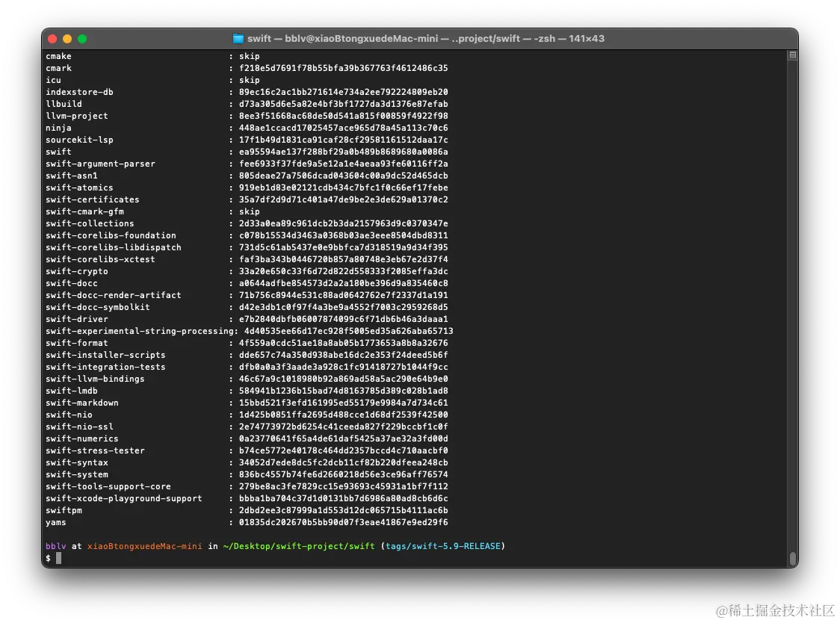
Task: Click the 'swiftpm' entry
Action: [x=64, y=510]
